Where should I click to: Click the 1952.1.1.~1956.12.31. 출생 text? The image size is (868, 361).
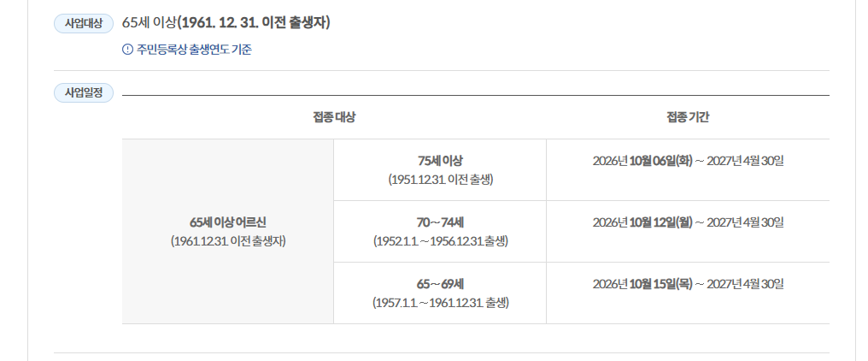(x=441, y=241)
